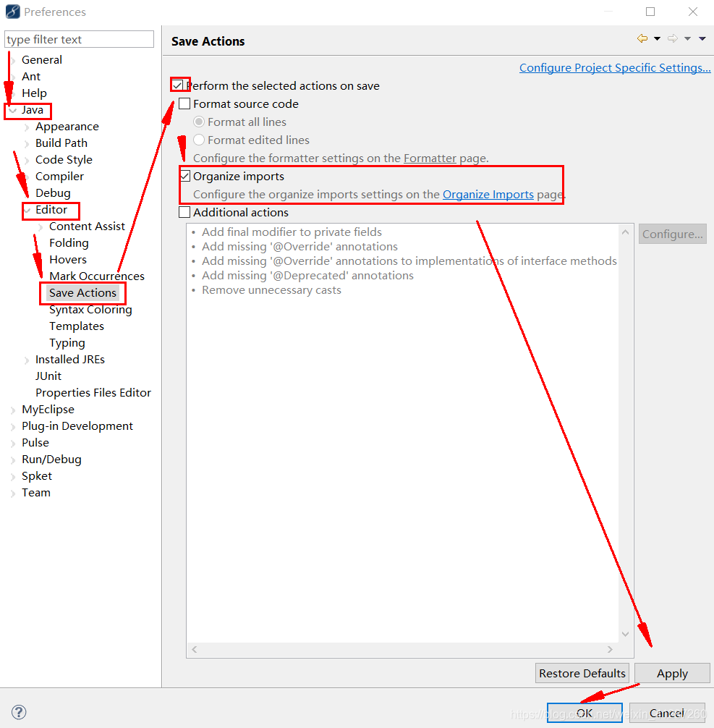Image resolution: width=714 pixels, height=728 pixels.
Task: Close the Preferences window
Action: pos(692,12)
